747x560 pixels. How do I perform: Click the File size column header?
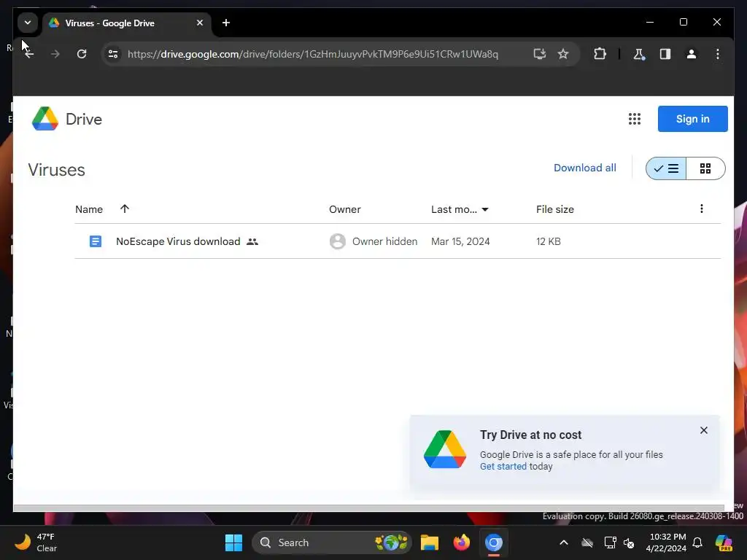(x=554, y=209)
